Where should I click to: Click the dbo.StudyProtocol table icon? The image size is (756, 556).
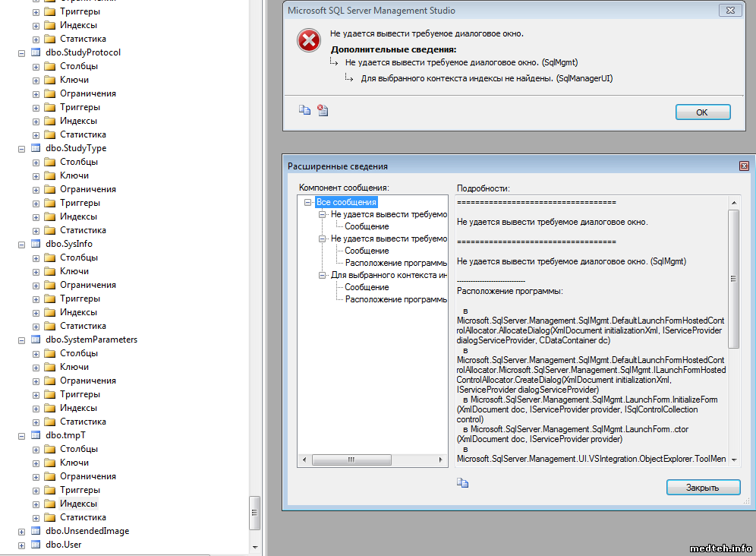(x=35, y=52)
